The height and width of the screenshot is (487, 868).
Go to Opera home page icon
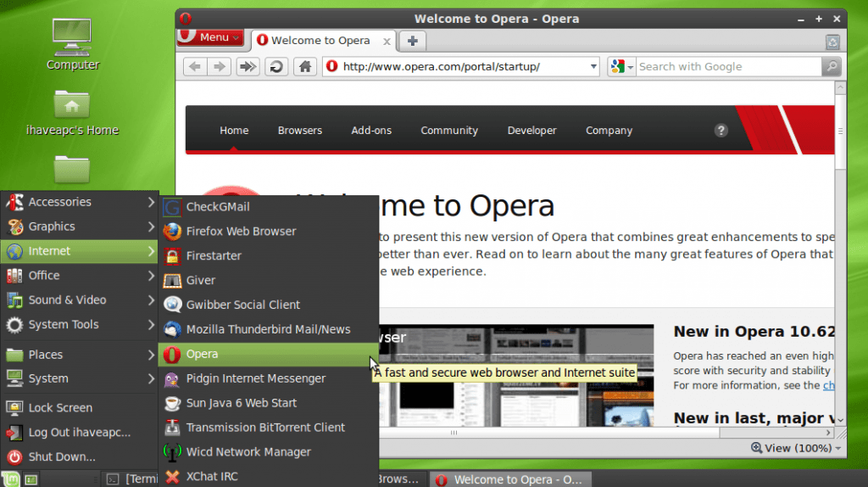pos(305,66)
